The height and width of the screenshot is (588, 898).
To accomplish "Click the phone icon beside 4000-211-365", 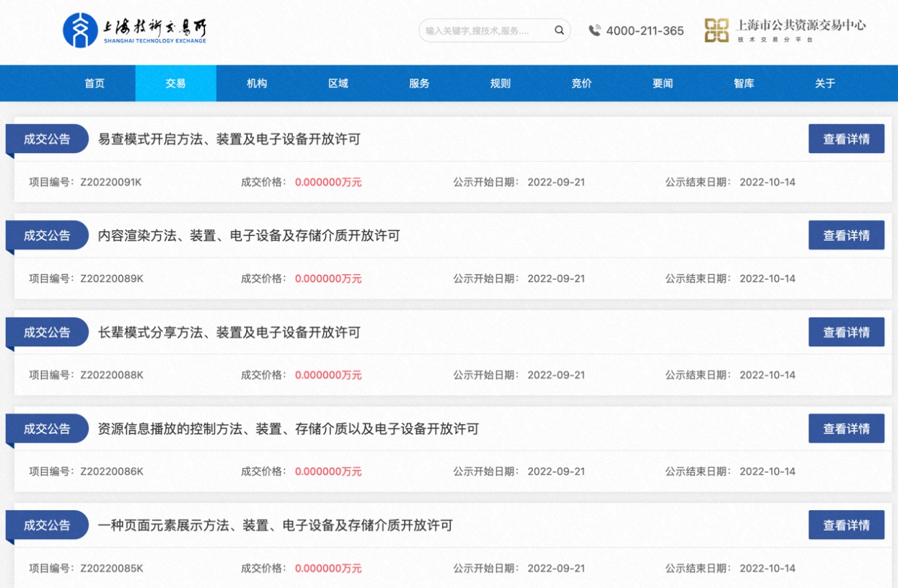I will [x=594, y=30].
